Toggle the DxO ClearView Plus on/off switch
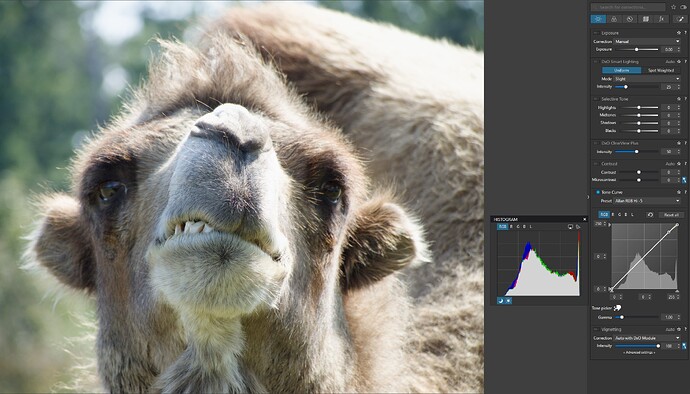The image size is (690, 394). (x=595, y=143)
